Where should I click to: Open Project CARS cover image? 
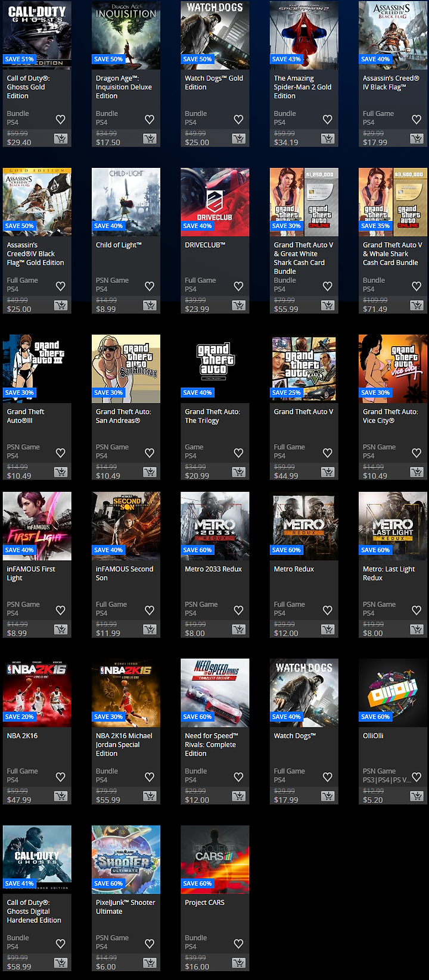coord(215,859)
